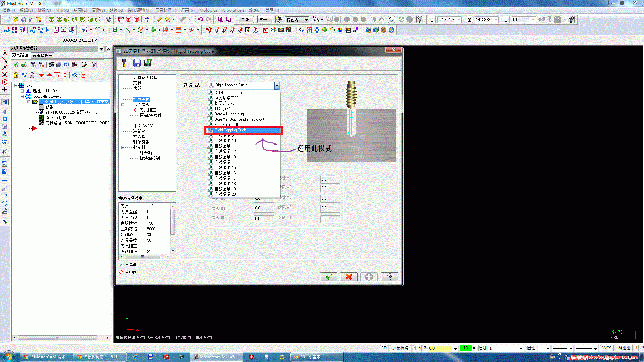Switch to the 實體管理器 tab

pyautogui.click(x=42, y=55)
